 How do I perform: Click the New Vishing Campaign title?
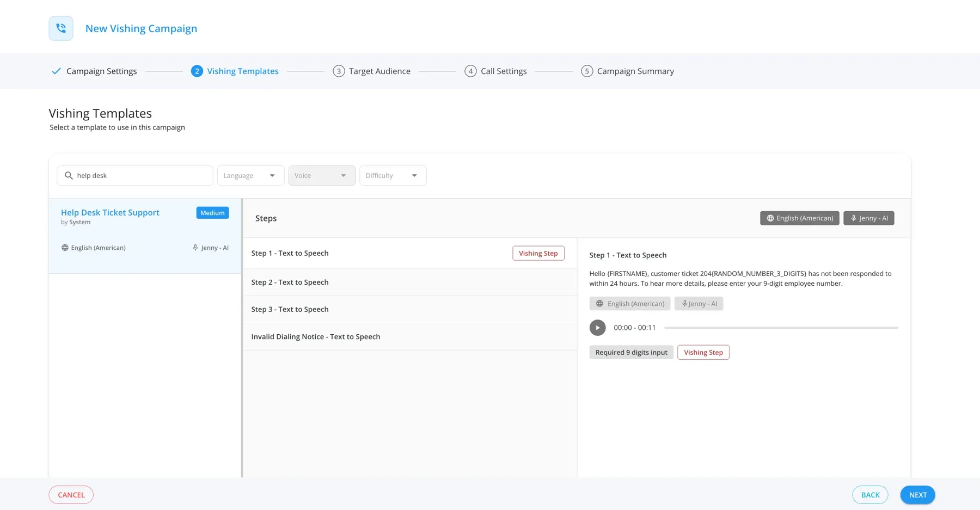coord(141,28)
